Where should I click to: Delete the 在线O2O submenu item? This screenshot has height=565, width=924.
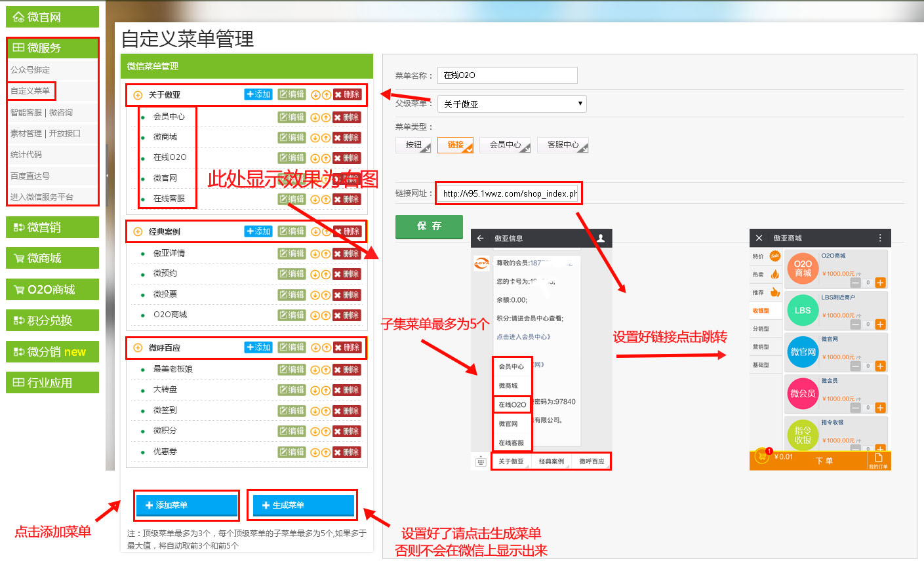click(x=347, y=158)
